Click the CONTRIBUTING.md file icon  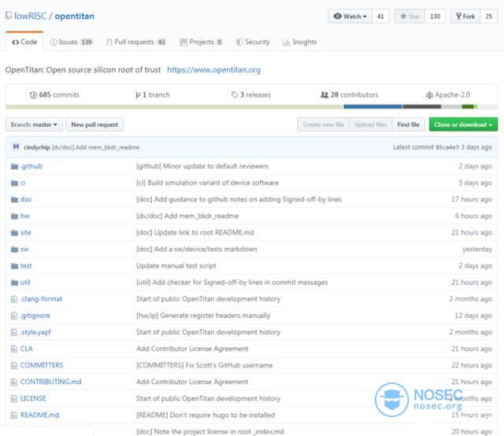coord(14,382)
